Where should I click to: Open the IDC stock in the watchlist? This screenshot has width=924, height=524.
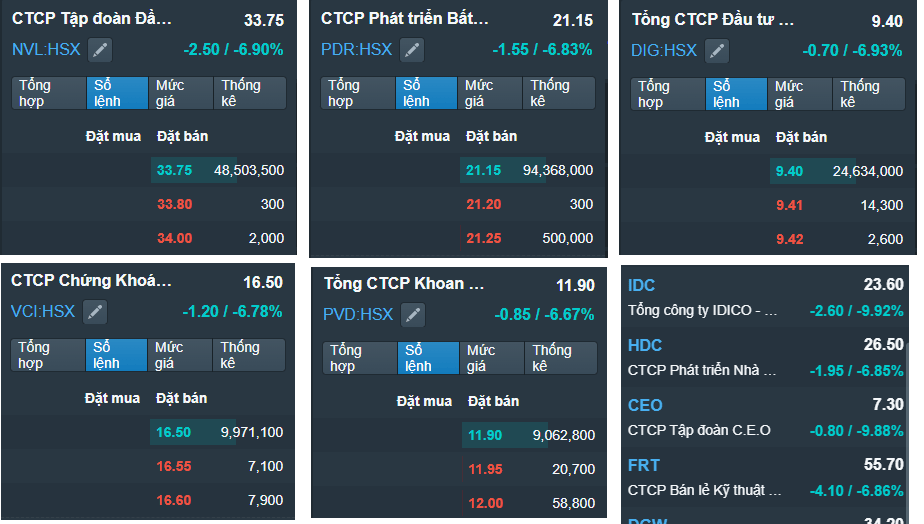[x=642, y=286]
